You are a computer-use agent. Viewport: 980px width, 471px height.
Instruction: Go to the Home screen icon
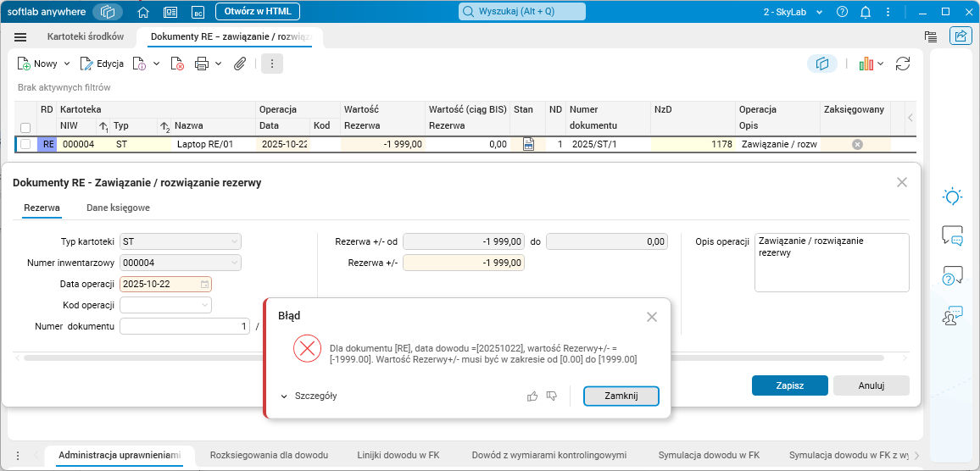pyautogui.click(x=143, y=11)
